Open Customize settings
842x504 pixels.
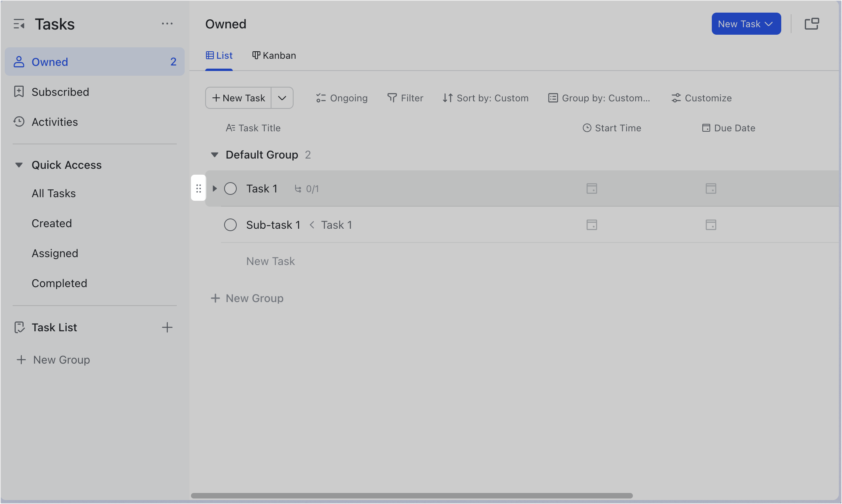(702, 98)
